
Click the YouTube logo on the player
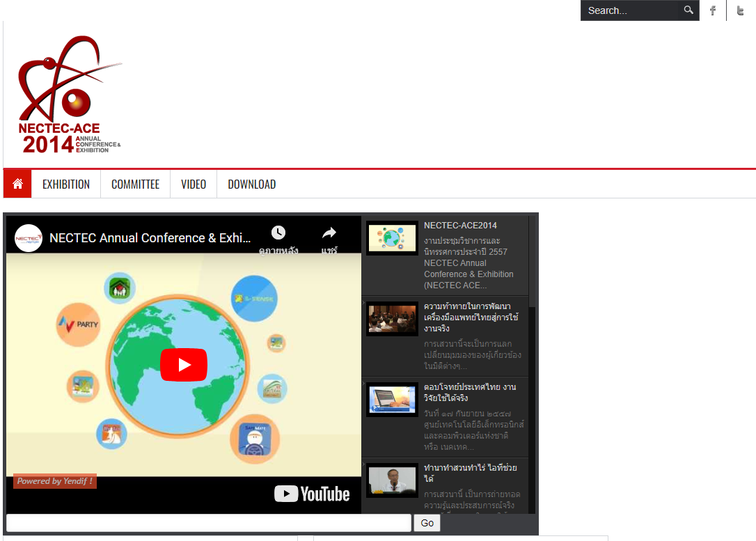click(x=312, y=494)
